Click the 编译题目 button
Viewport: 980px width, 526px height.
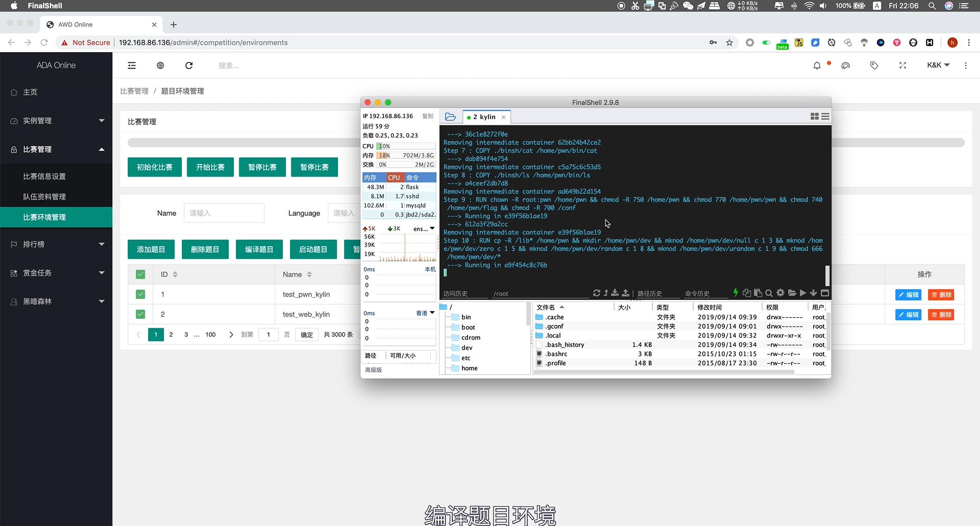259,249
